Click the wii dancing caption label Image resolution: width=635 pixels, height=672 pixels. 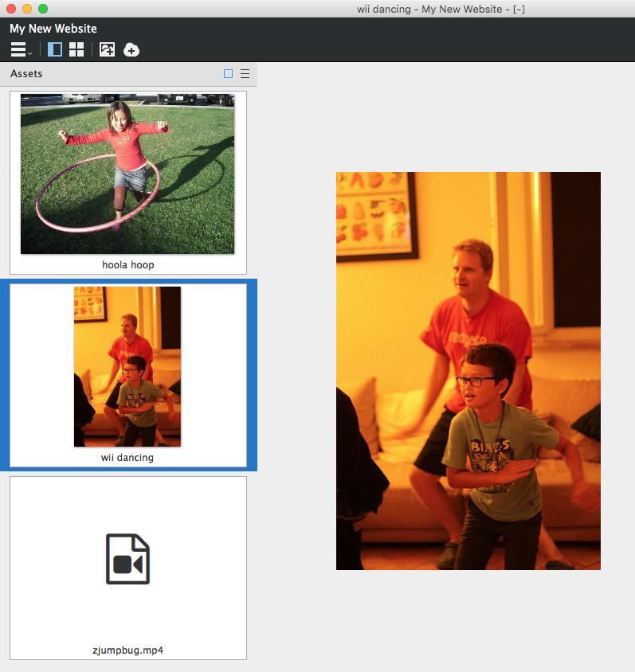pyautogui.click(x=127, y=458)
